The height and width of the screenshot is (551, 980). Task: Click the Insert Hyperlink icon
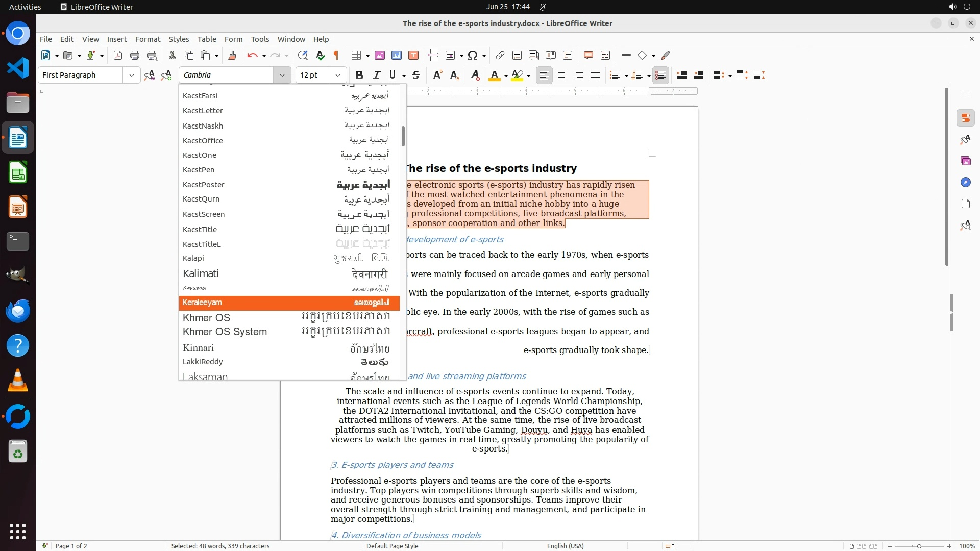(500, 55)
